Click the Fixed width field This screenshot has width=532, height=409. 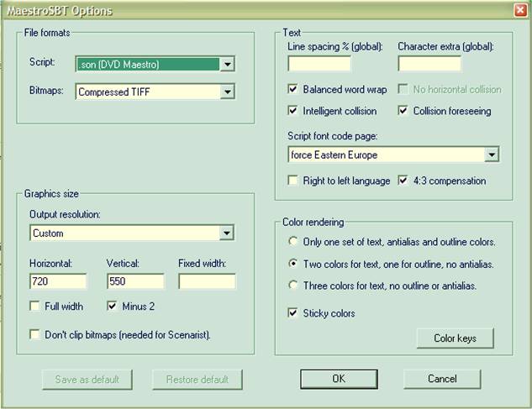click(x=207, y=281)
